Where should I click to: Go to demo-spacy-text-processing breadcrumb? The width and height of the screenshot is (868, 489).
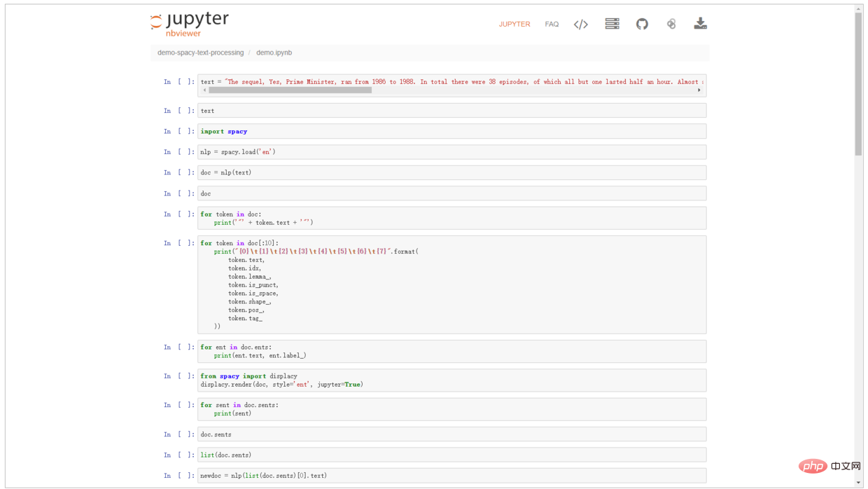tap(200, 53)
